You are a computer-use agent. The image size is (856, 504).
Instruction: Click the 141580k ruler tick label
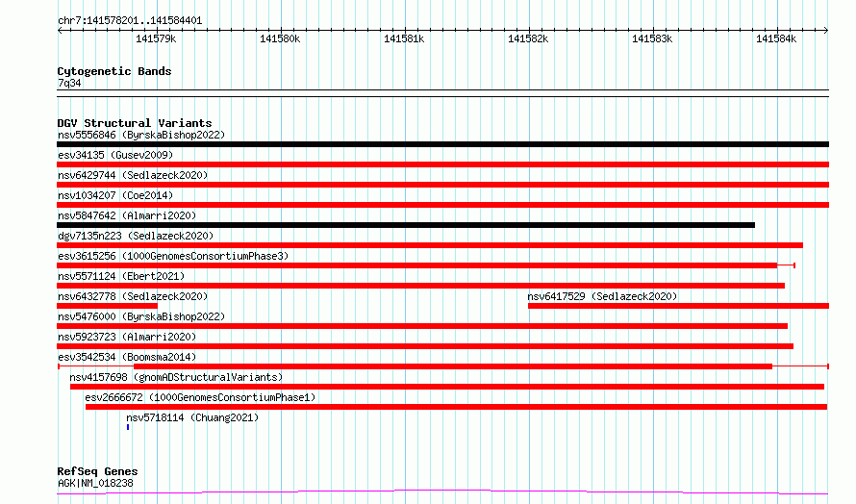tap(280, 38)
